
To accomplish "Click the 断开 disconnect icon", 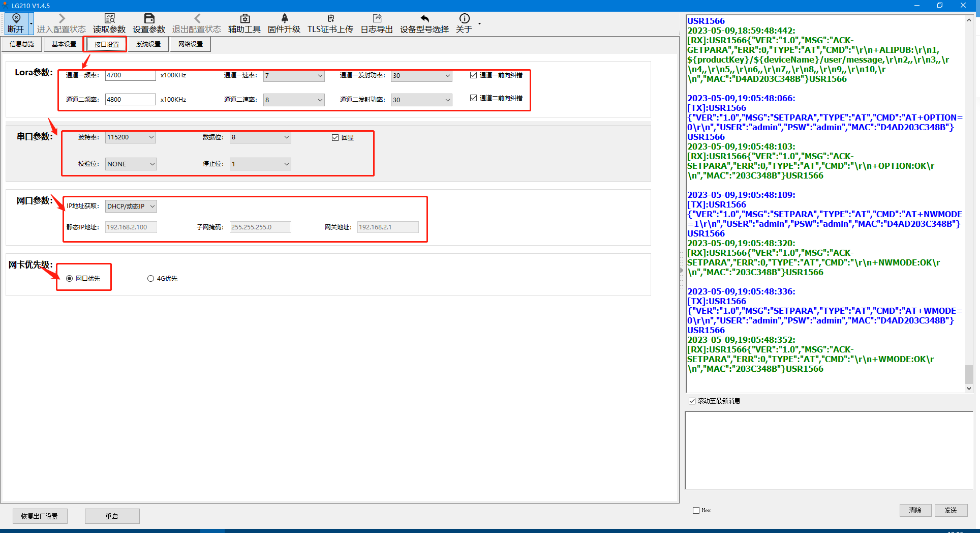I will point(16,19).
